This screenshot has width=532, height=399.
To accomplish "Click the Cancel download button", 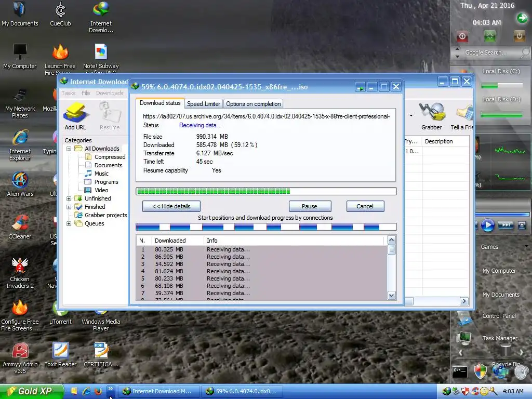I will 365,206.
